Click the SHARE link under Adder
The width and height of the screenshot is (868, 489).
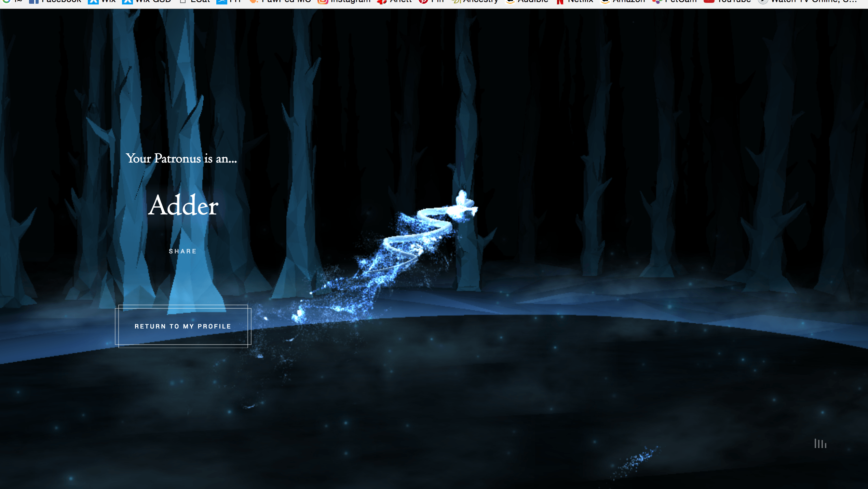click(183, 251)
